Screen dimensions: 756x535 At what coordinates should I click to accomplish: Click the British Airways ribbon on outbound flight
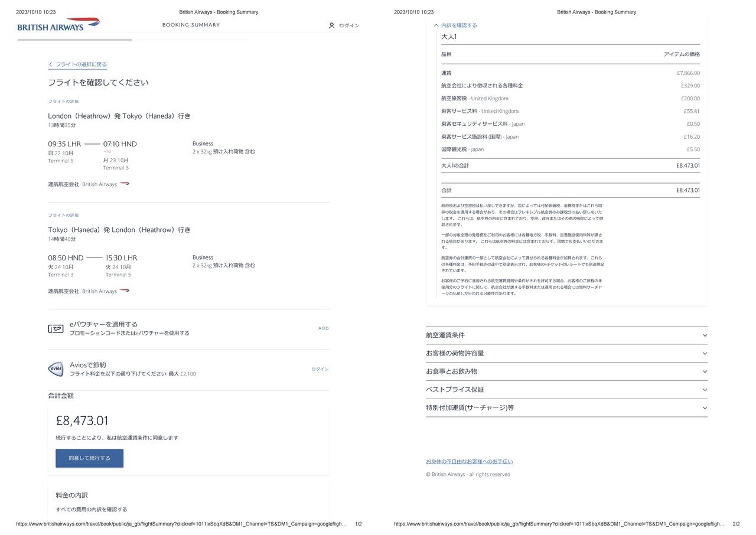[x=125, y=184]
